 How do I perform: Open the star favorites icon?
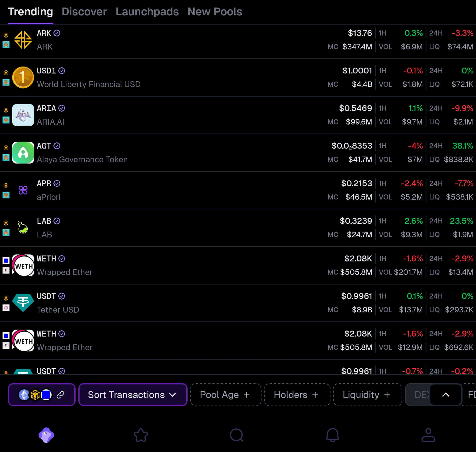click(x=141, y=435)
